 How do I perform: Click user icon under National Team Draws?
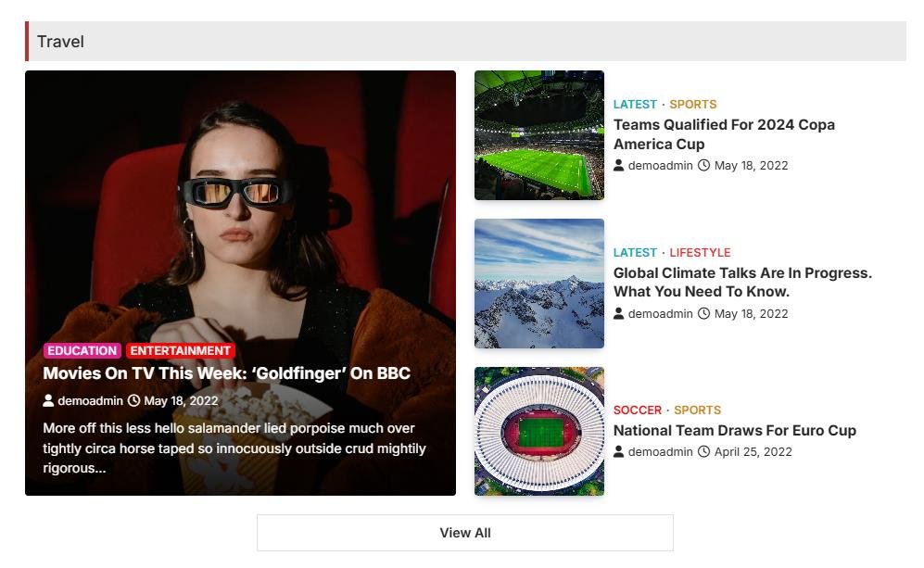coord(619,452)
